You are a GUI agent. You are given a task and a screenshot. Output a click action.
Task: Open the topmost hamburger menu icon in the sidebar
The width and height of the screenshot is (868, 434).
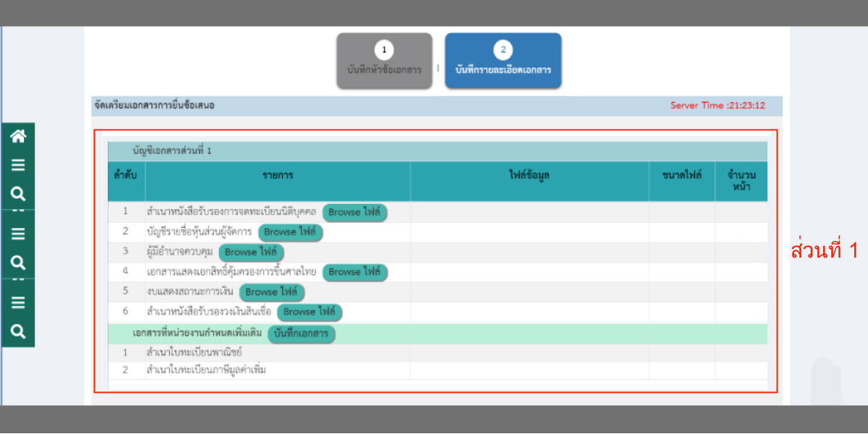click(18, 165)
